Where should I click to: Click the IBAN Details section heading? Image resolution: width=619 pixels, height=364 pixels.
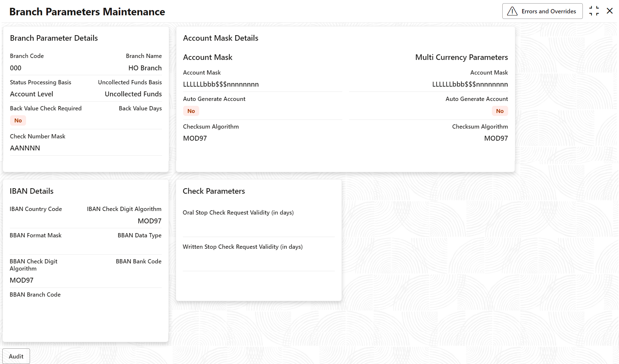click(x=32, y=191)
